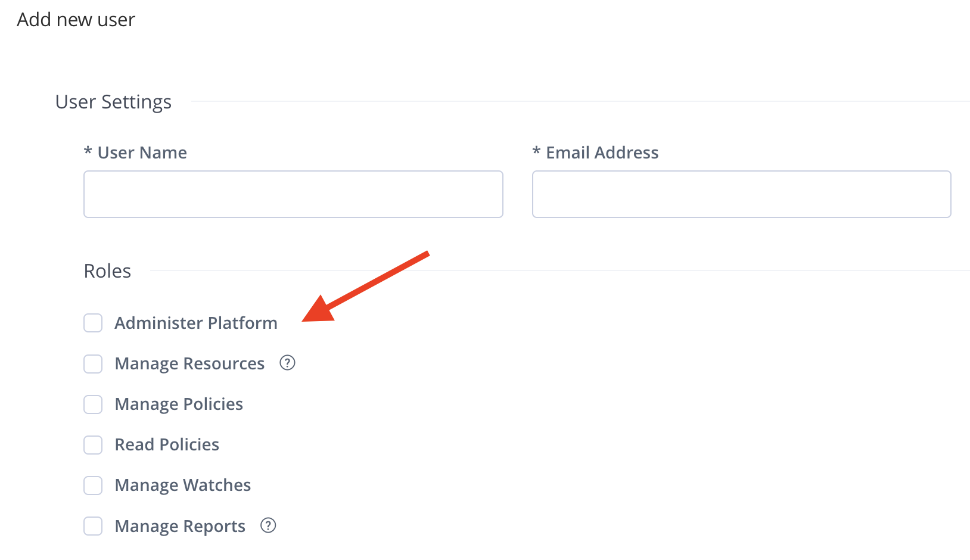Viewport: 970px width, 560px height.
Task: Toggle the Manage Watches checkbox
Action: [x=93, y=485]
